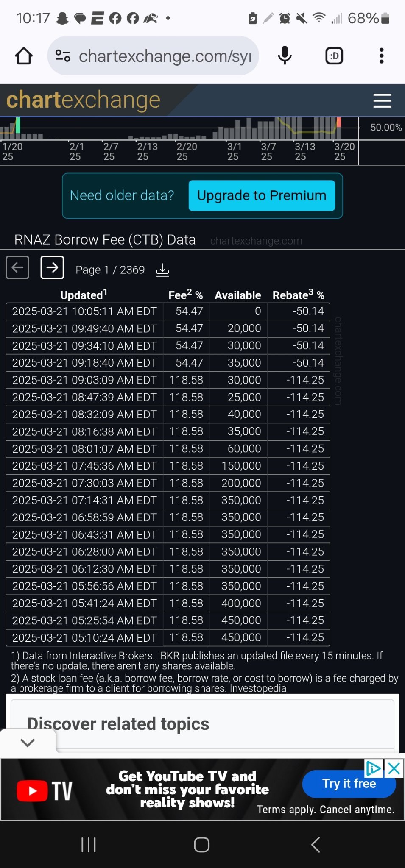Tap the chartexchange logo
Screen dimensions: 405x868
tap(84, 100)
